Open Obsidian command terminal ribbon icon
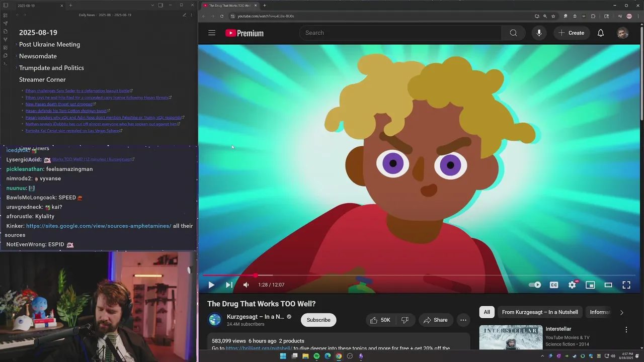The width and height of the screenshot is (644, 362). (5, 63)
